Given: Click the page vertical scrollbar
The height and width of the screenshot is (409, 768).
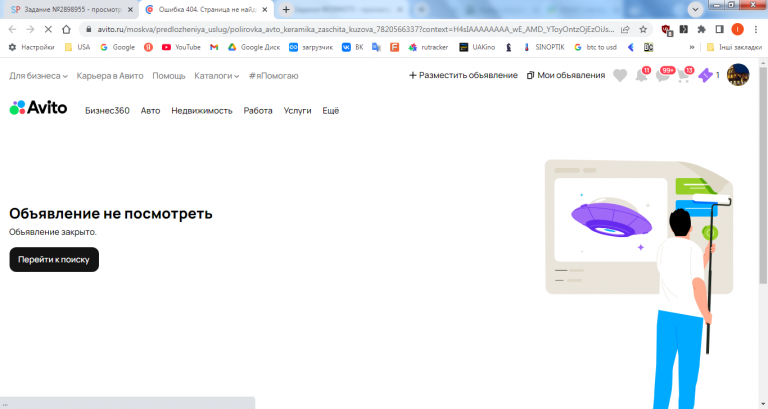Looking at the screenshot, I should (763, 174).
